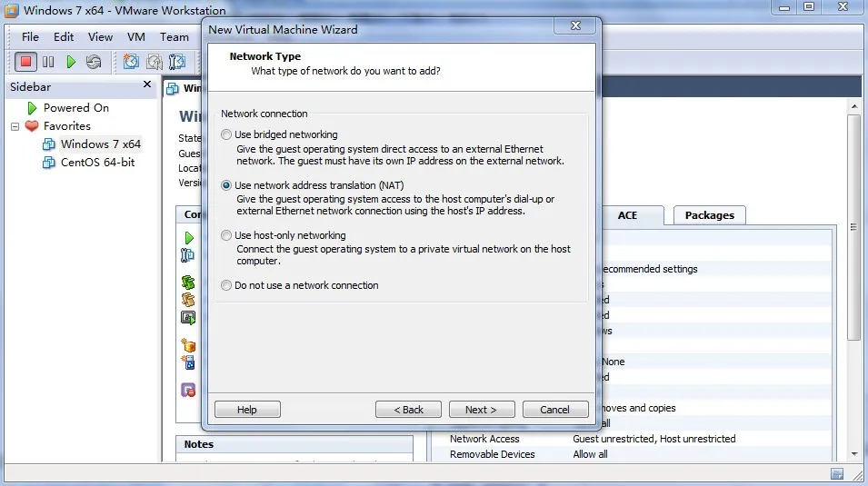
Task: Click the Cancel button in wizard
Action: (x=555, y=410)
